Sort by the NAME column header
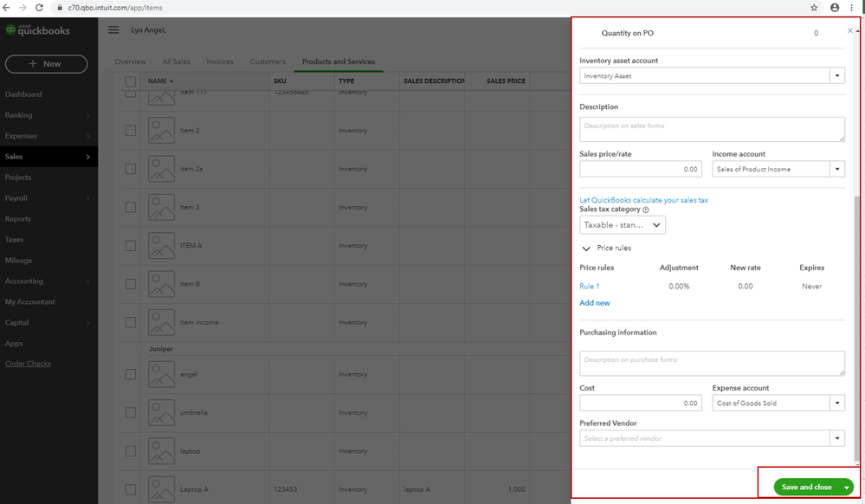The image size is (865, 504). coord(160,81)
